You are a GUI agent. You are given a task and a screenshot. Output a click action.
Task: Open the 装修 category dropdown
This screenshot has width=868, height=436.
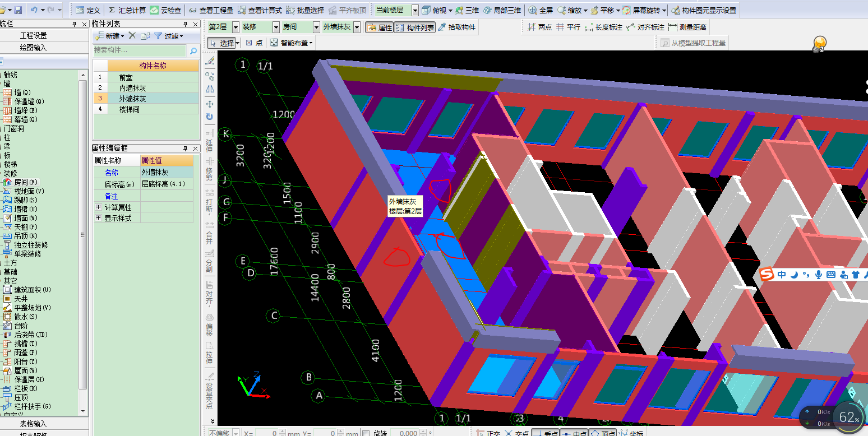pyautogui.click(x=276, y=27)
